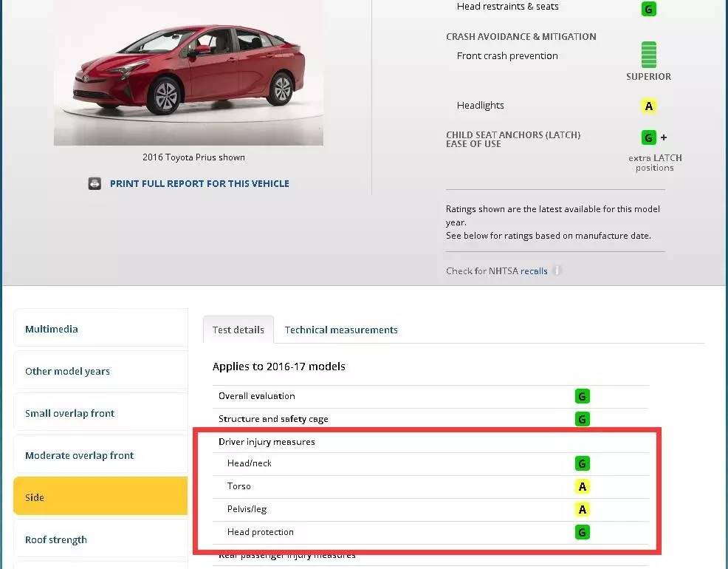Open the Technical measurements tab
This screenshot has height=569, width=728.
[x=341, y=330]
